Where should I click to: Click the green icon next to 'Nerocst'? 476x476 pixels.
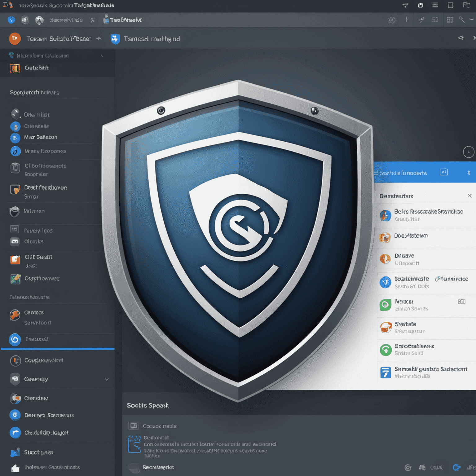point(385,305)
